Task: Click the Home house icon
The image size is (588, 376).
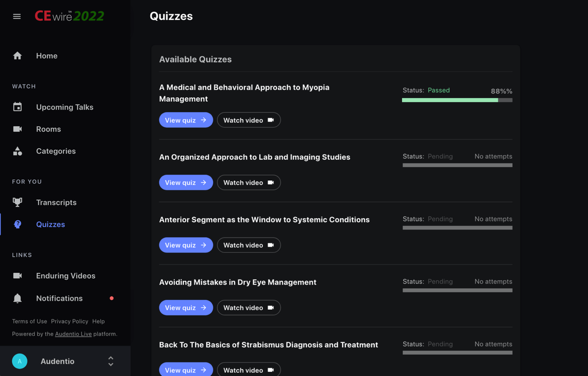Action: (x=18, y=56)
